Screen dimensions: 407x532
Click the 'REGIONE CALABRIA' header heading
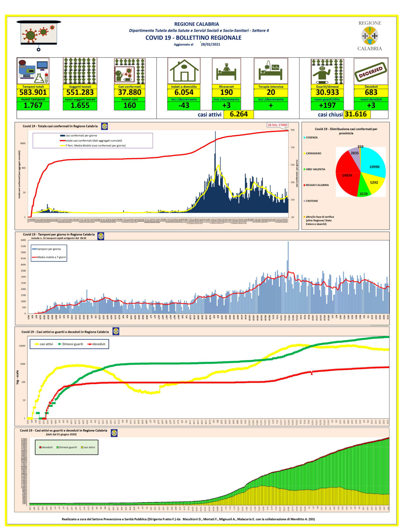tap(197, 24)
